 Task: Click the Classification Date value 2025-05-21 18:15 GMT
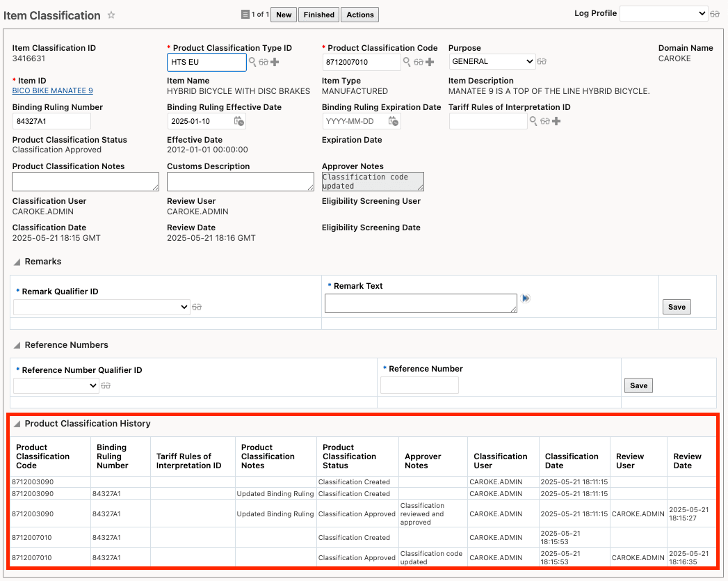[x=56, y=238]
